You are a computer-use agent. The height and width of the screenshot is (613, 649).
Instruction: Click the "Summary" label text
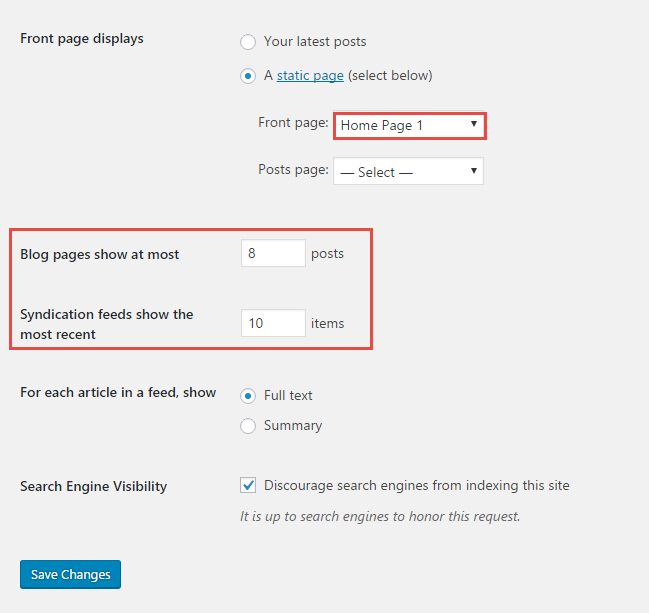pos(293,425)
